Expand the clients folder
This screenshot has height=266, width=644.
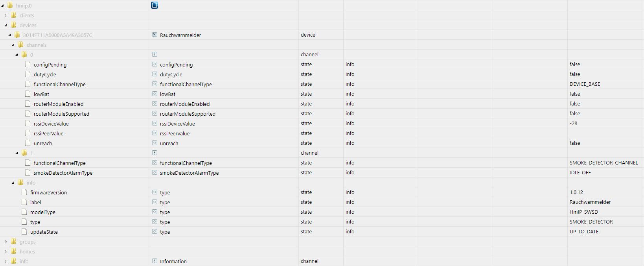pyautogui.click(x=6, y=15)
